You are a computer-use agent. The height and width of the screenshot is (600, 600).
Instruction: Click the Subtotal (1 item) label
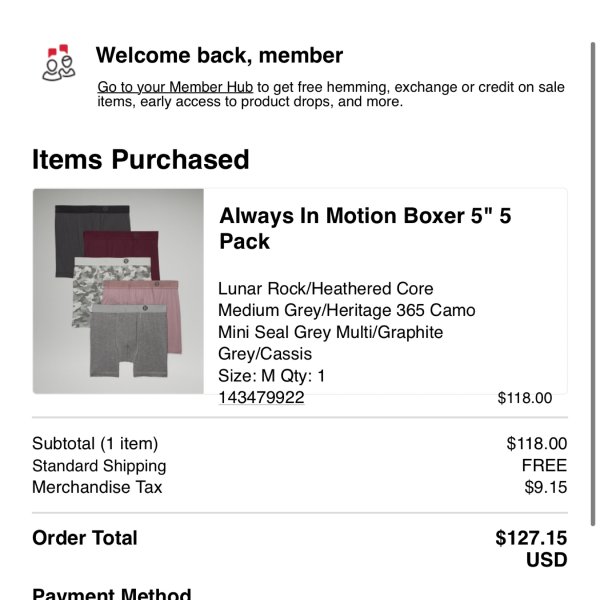tap(95, 443)
